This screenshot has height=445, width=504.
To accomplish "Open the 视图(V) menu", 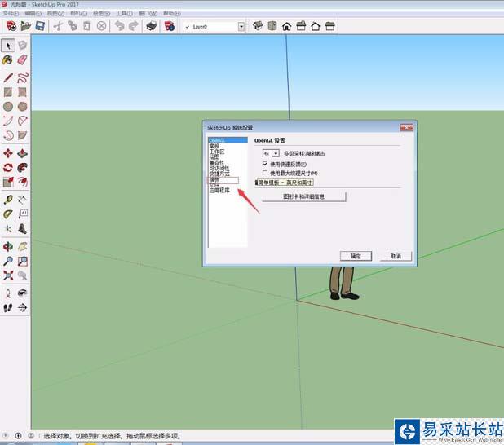I will 56,14.
